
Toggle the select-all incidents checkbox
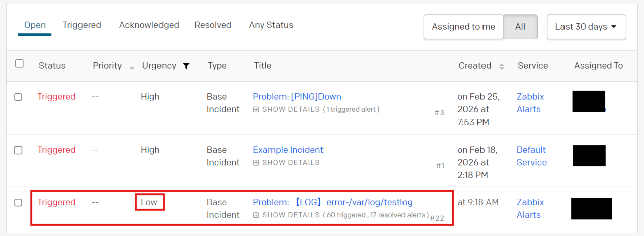[19, 64]
